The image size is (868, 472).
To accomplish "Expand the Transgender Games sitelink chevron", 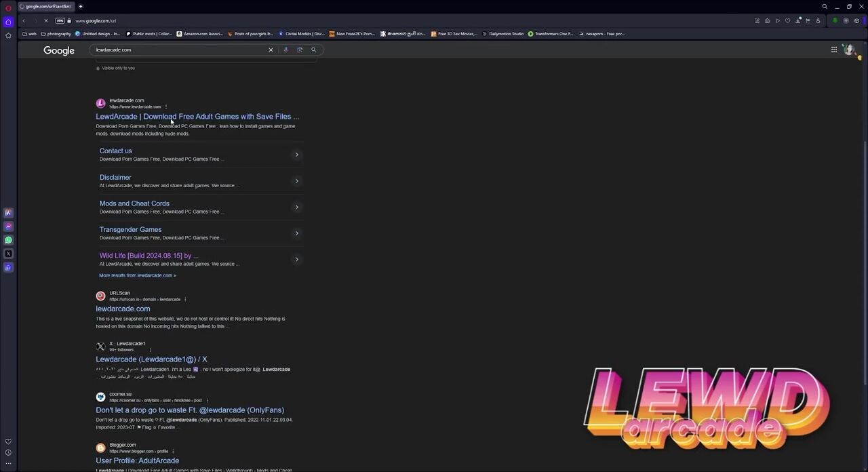I will point(296,233).
